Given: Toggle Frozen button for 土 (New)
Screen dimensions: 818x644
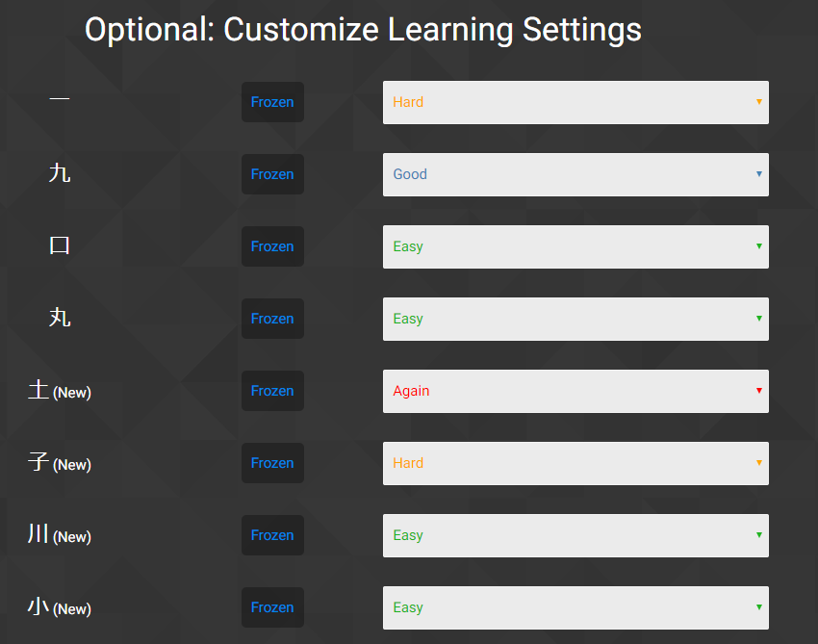Looking at the screenshot, I should (272, 391).
